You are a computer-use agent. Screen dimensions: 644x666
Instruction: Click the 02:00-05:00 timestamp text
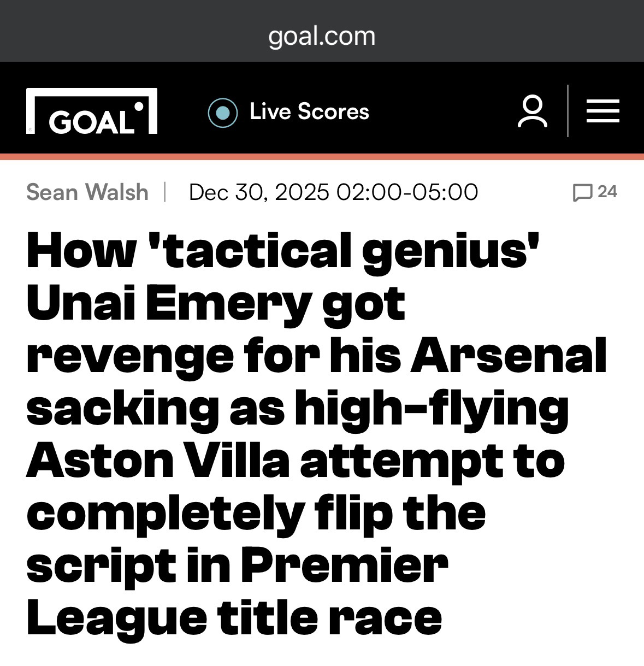coord(407,192)
